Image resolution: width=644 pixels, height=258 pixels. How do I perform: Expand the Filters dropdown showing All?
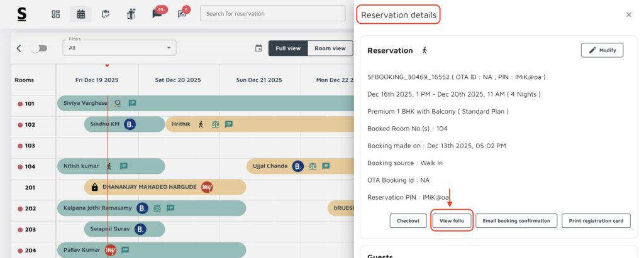pos(119,48)
